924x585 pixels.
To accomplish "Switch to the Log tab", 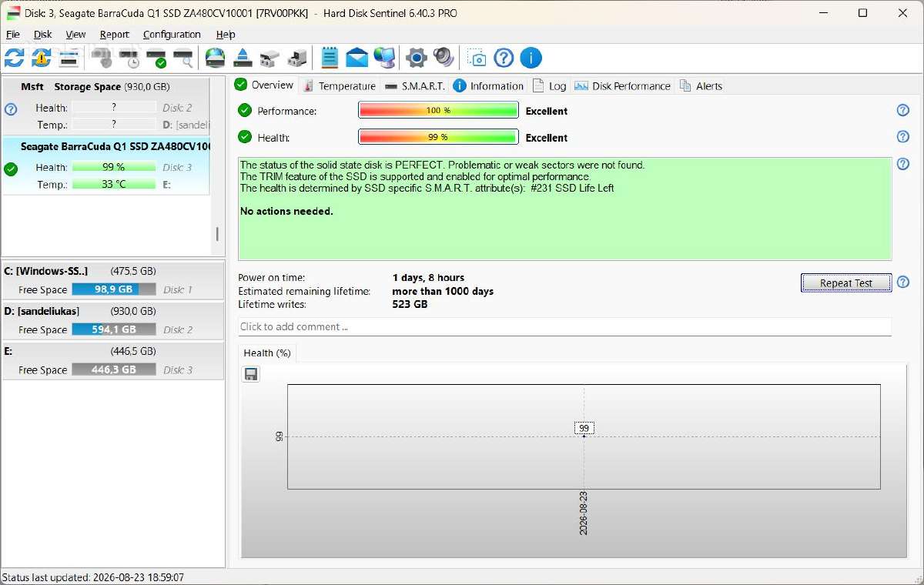I will pos(550,86).
